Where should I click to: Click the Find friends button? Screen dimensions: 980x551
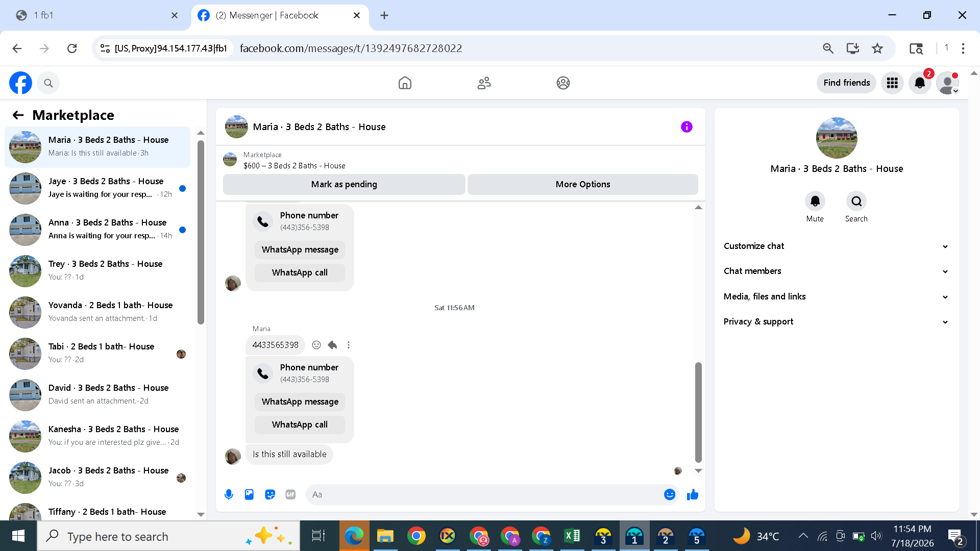click(x=846, y=83)
